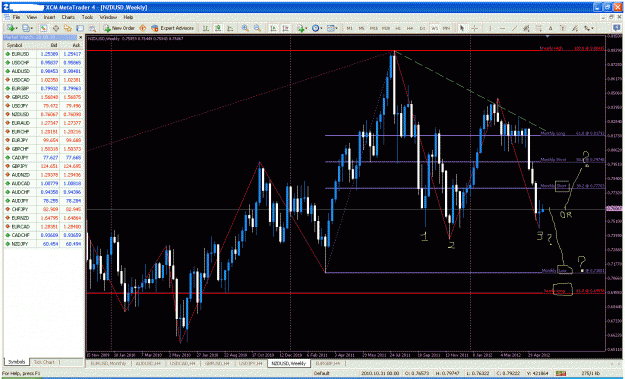
Task: Switch to the EURUSD,Monthly chart tab
Action: click(108, 363)
